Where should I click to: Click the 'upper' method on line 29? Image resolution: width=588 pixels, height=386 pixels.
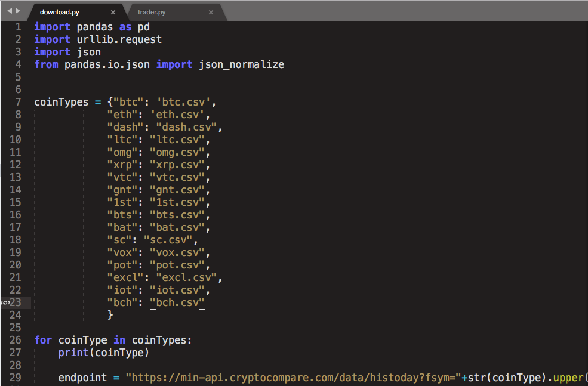568,378
